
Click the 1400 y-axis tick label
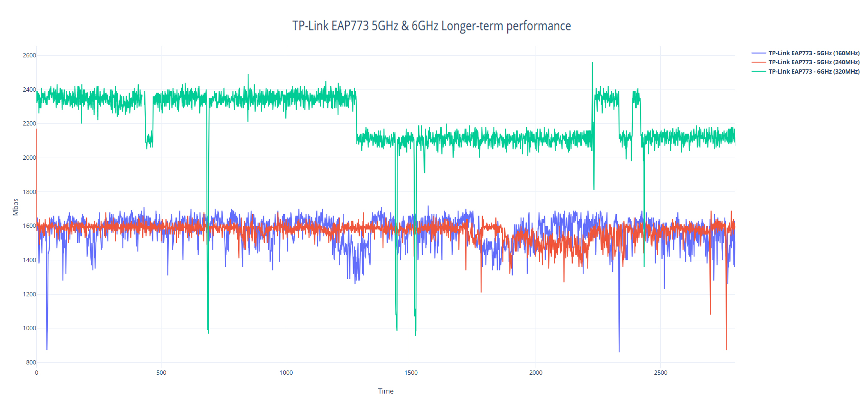[x=29, y=260]
